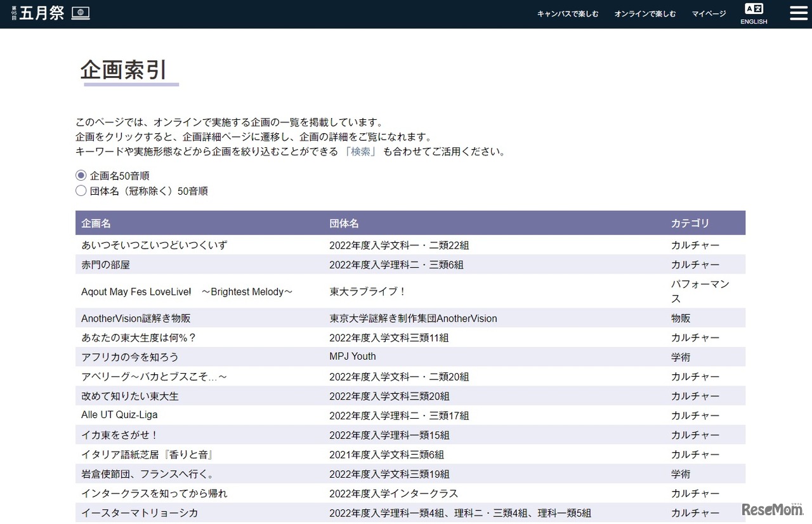This screenshot has height=524, width=812.
Task: Open the あいつそいつこいつどいつくいず project row
Action: pyautogui.click(x=154, y=245)
